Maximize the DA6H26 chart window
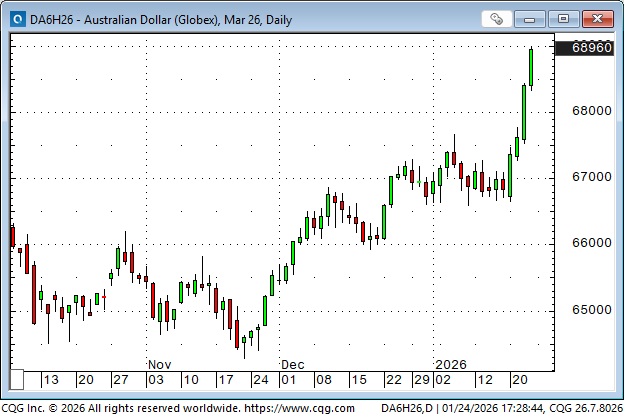This screenshot has height=418, width=634. tap(564, 19)
